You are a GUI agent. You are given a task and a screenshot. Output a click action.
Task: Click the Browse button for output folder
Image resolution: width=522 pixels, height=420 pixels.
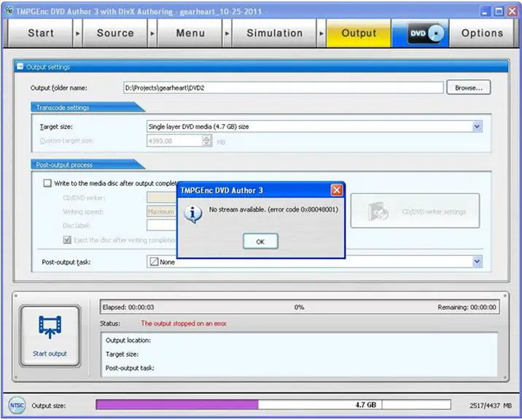[x=469, y=87]
